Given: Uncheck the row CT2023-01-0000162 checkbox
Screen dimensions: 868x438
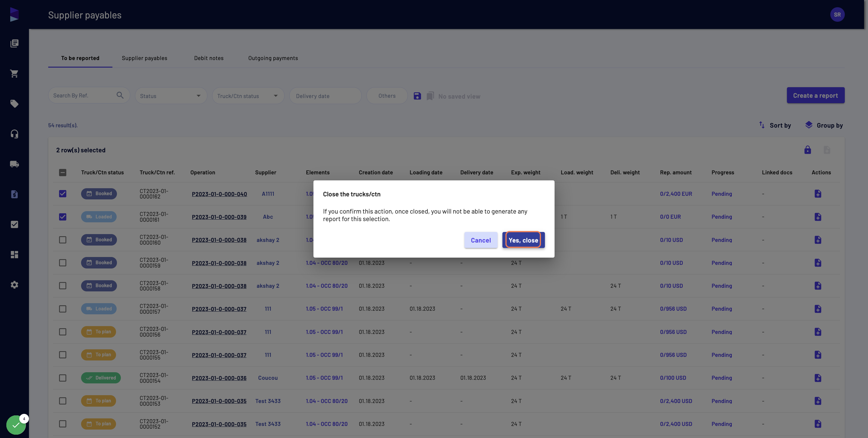Looking at the screenshot, I should [63, 194].
